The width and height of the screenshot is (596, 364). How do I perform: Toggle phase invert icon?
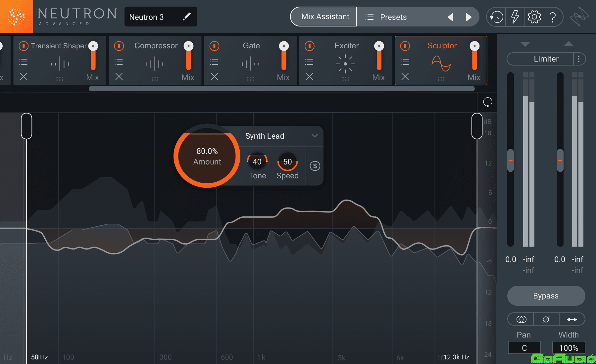pos(546,319)
